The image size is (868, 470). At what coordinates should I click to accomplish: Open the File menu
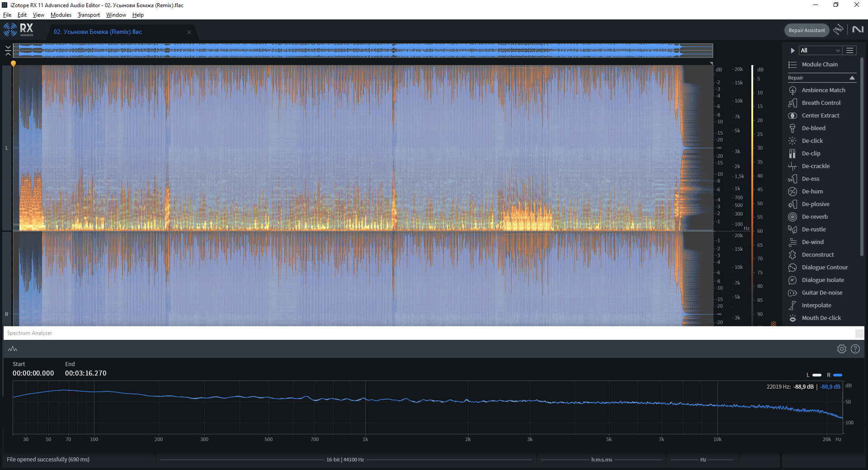[7, 15]
